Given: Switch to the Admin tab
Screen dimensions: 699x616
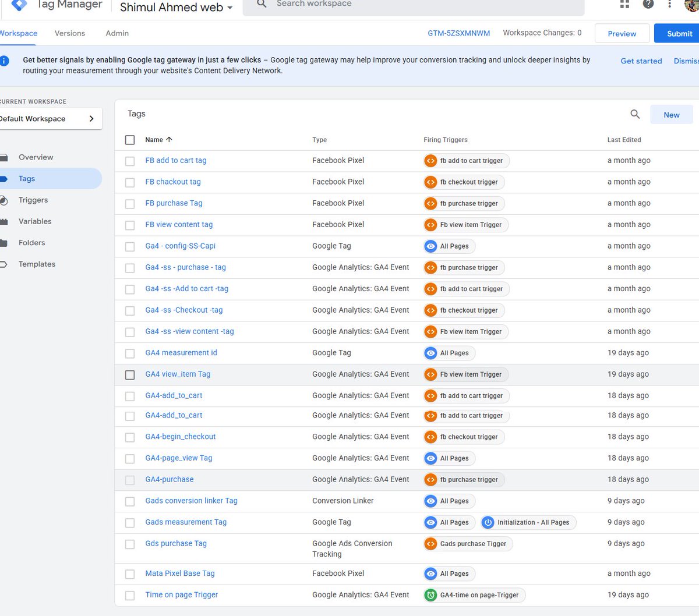Looking at the screenshot, I should tap(117, 33).
